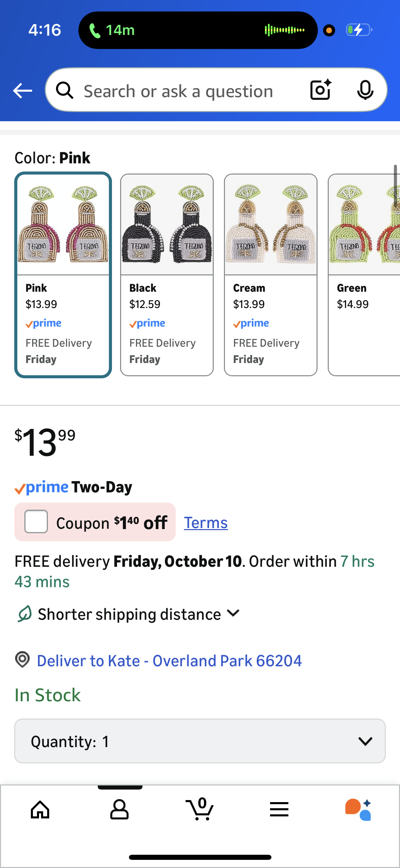Select the Black color option

tap(167, 275)
